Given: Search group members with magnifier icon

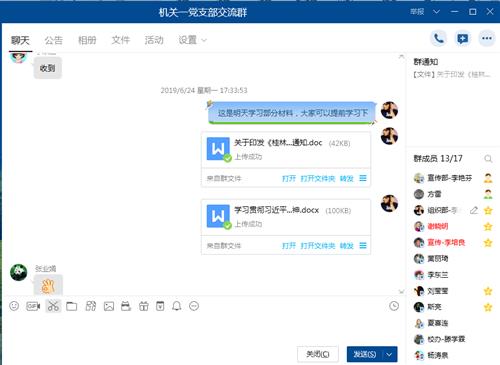Looking at the screenshot, I should coord(488,159).
